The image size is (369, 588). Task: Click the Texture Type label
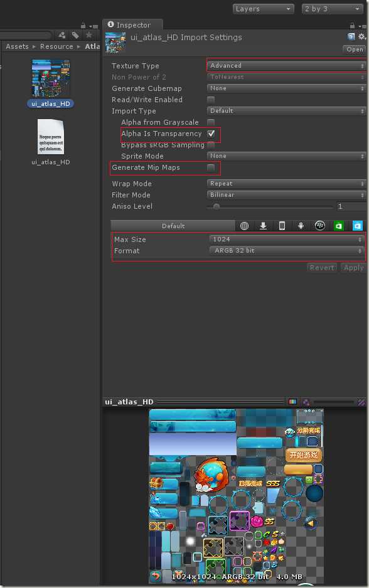pos(136,66)
